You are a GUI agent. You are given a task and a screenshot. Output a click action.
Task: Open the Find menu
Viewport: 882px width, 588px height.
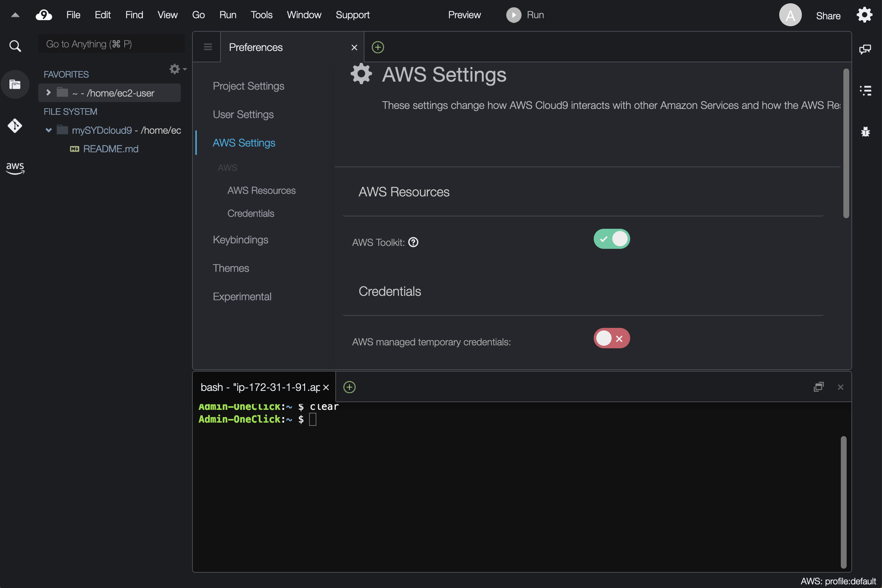134,15
